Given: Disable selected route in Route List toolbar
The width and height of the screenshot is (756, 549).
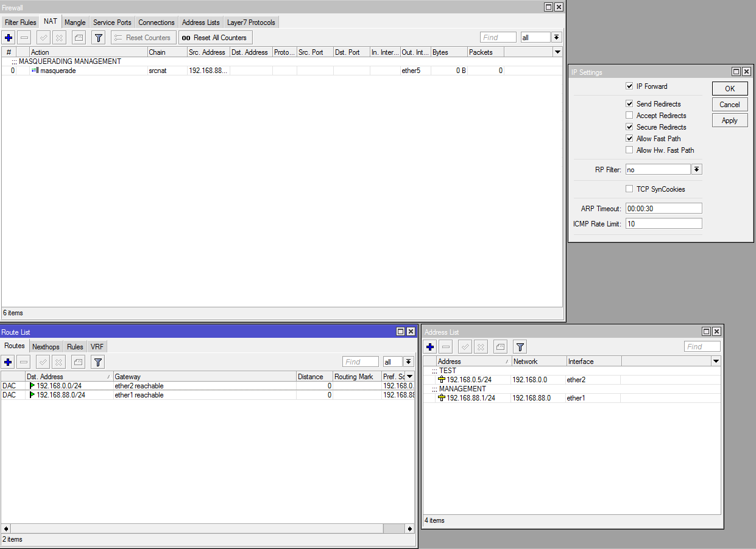Looking at the screenshot, I should [x=59, y=362].
